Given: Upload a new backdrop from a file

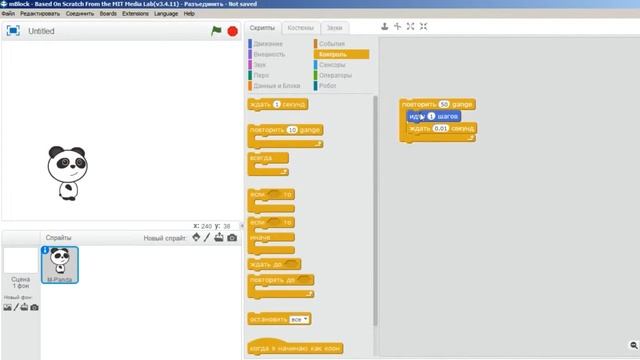Looking at the screenshot, I should point(24,307).
